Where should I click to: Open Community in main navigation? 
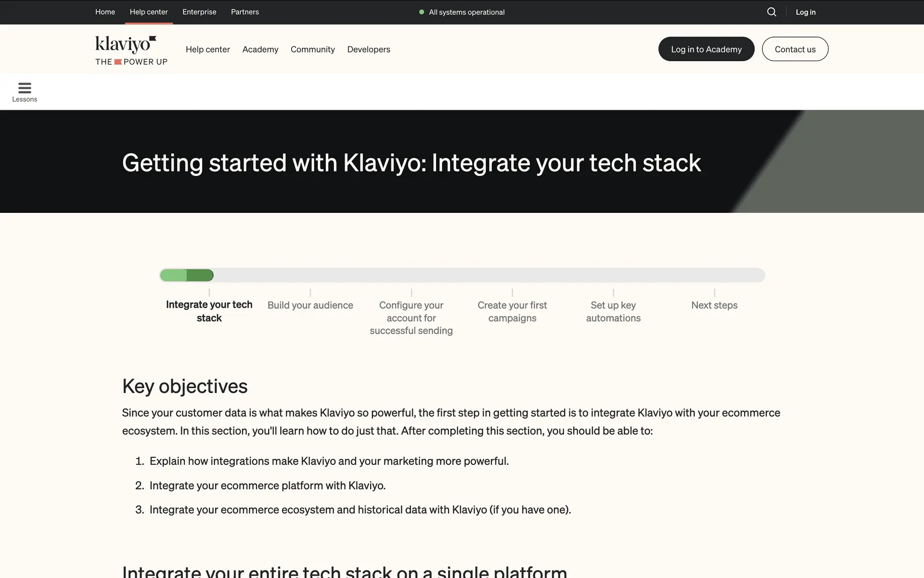tap(312, 49)
